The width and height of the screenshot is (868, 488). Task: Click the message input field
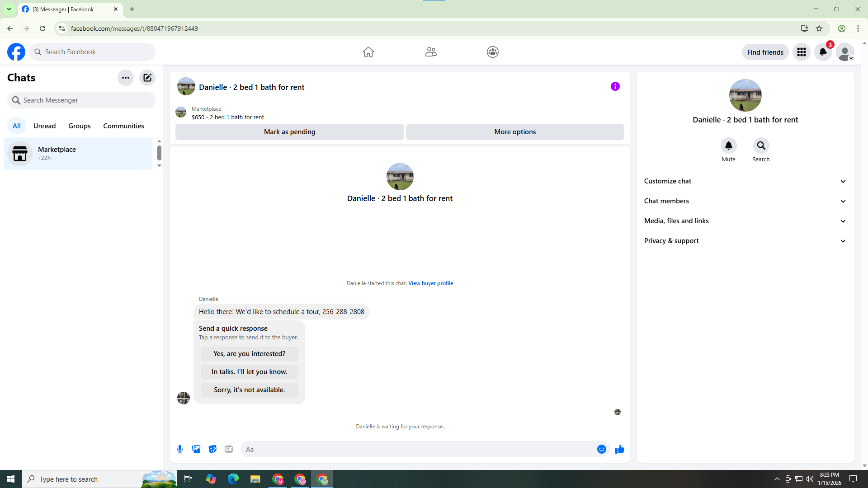pyautogui.click(x=418, y=449)
